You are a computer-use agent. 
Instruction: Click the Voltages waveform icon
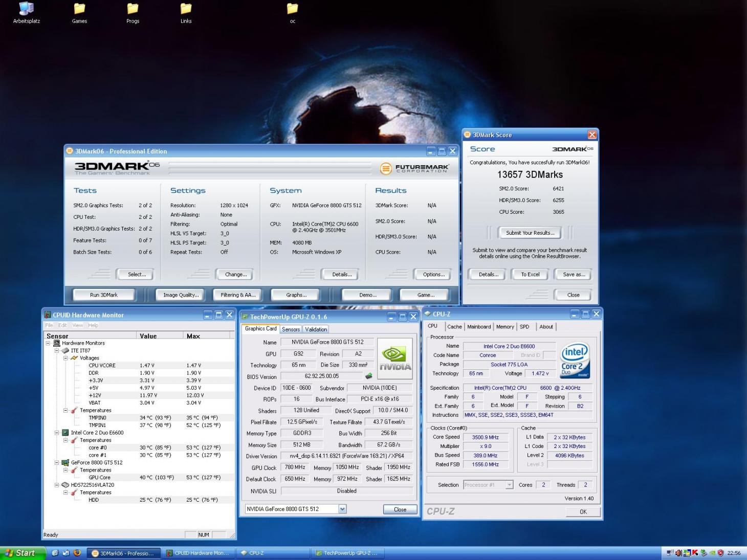coord(74,358)
